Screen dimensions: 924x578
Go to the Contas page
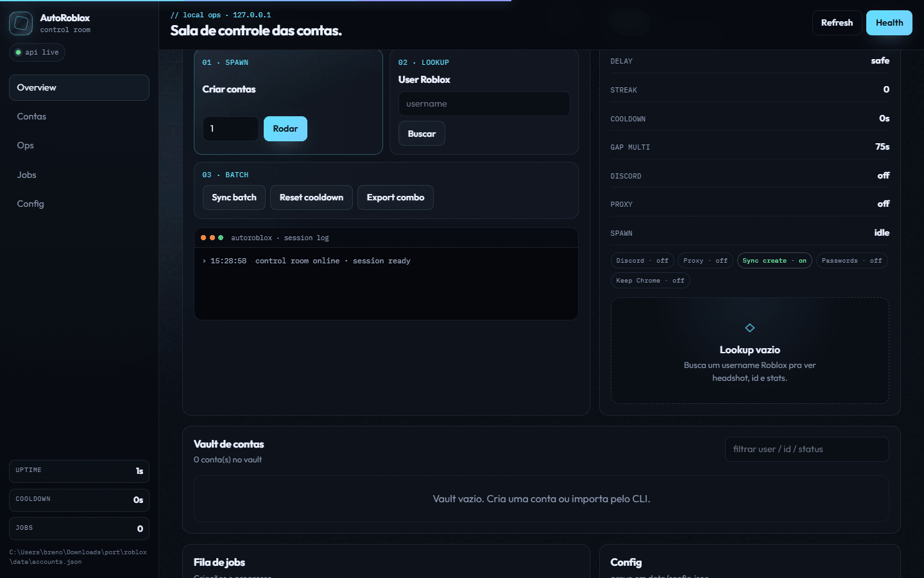pos(79,116)
